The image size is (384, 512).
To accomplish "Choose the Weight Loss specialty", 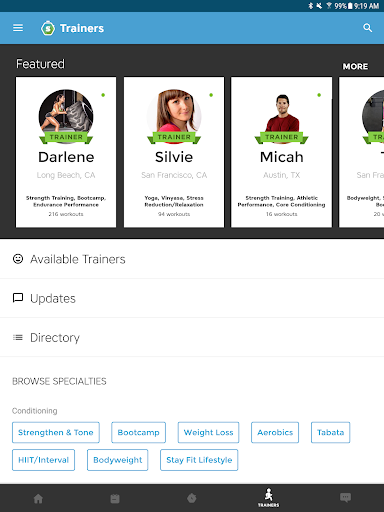I will coord(208,432).
